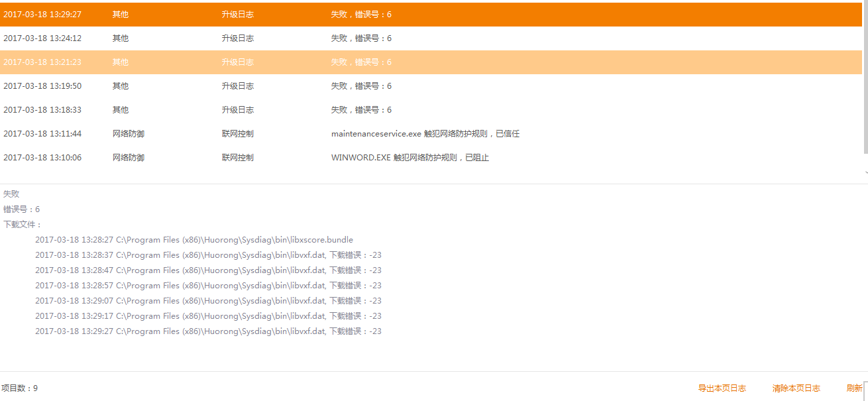The height and width of the screenshot is (401, 868).
Task: Click the 失败 status heading in details
Action: pyautogui.click(x=11, y=194)
